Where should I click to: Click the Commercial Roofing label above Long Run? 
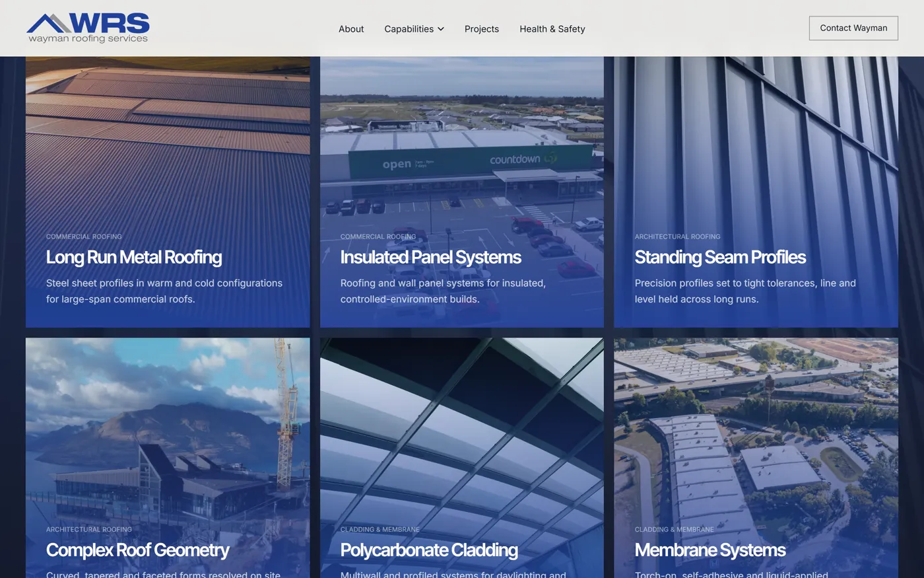click(84, 236)
